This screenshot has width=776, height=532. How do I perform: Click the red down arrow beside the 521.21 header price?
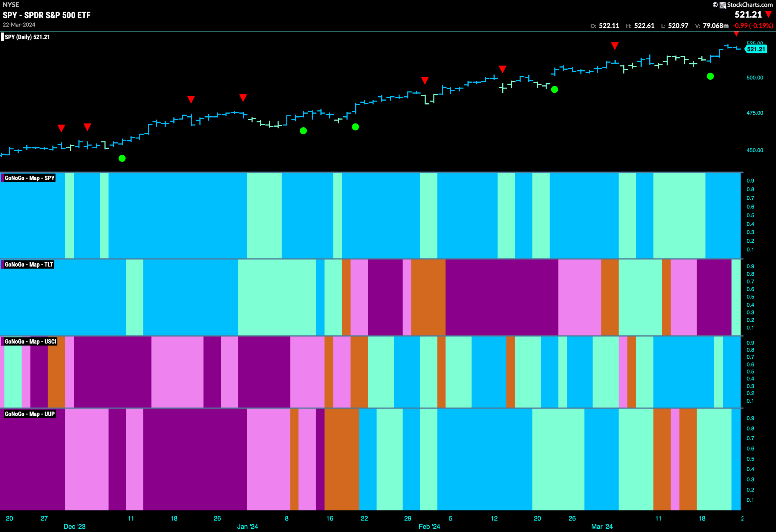pos(768,14)
